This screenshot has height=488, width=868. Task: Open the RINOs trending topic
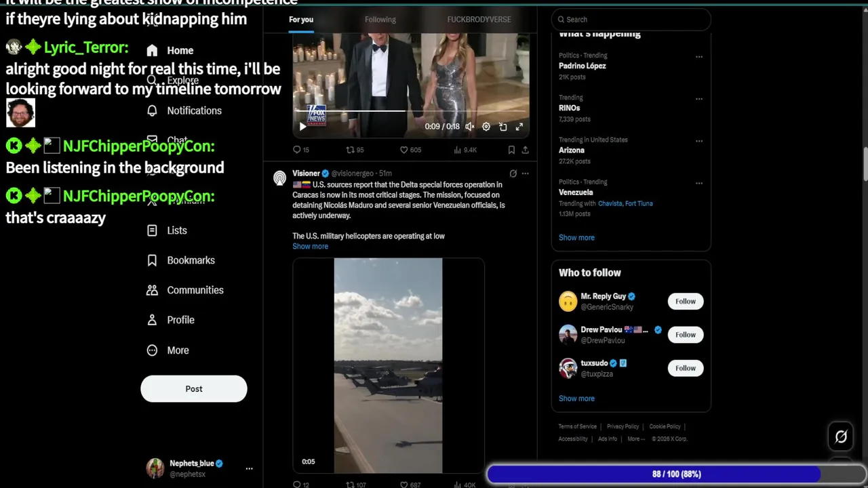570,108
